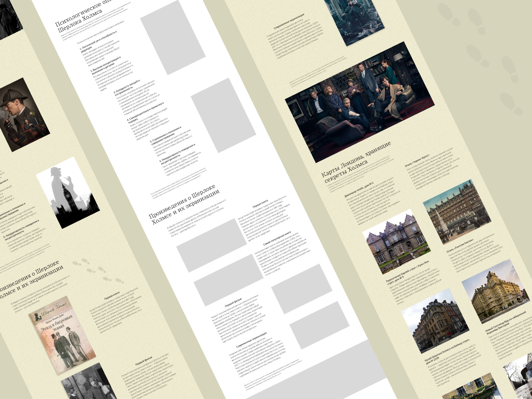Click '6. Неординарность поведения' on left beige page

pyautogui.click(x=22, y=230)
